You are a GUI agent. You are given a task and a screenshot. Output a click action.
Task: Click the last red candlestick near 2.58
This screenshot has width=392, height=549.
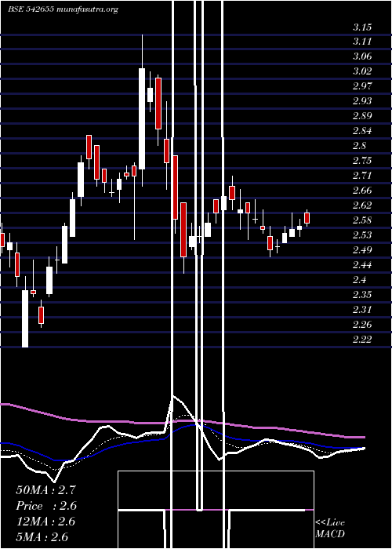(307, 218)
